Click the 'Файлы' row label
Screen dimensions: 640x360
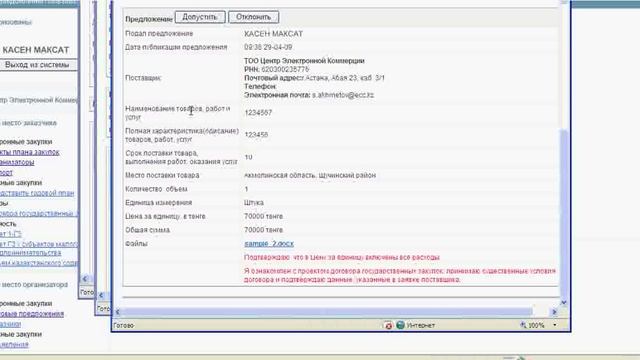click(136, 244)
